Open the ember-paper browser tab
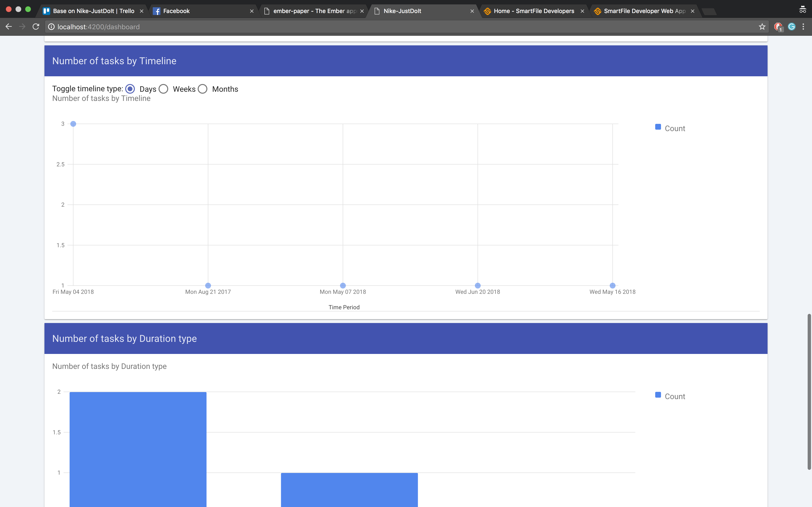 [314, 11]
